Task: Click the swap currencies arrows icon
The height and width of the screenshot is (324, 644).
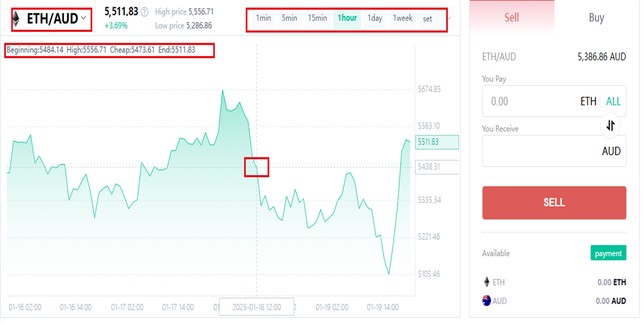Action: [x=611, y=126]
